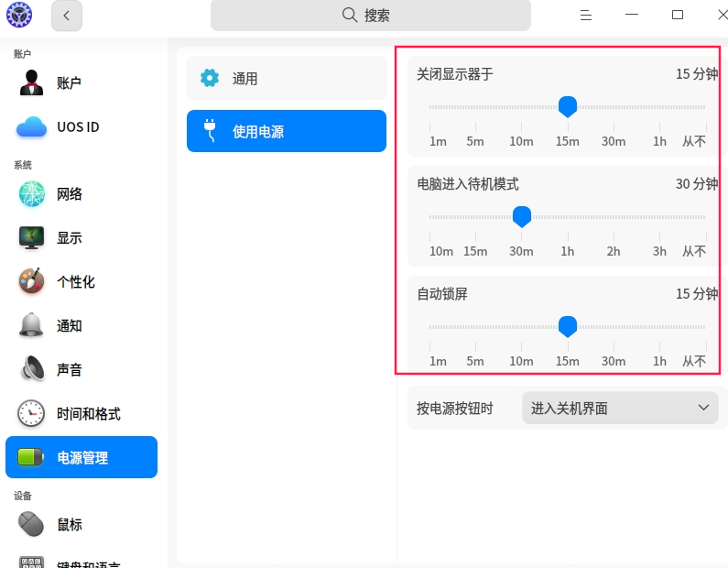
Task: Click the 显示 monitor icon
Action: pos(31,238)
